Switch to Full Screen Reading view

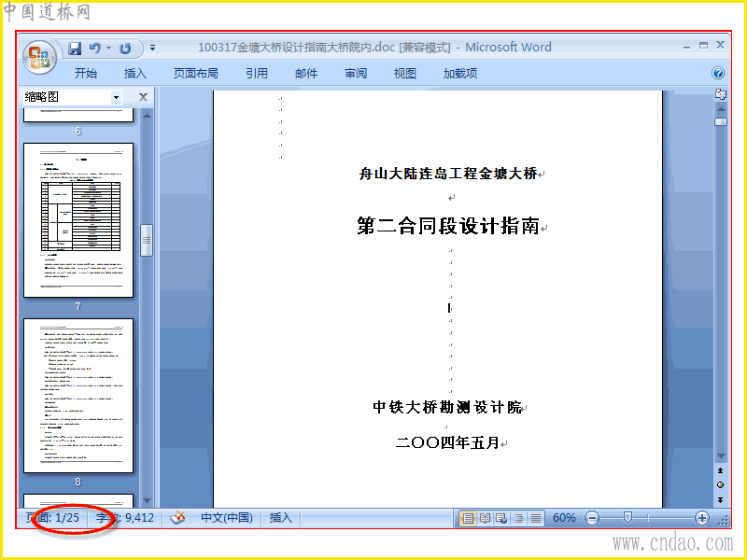click(485, 518)
